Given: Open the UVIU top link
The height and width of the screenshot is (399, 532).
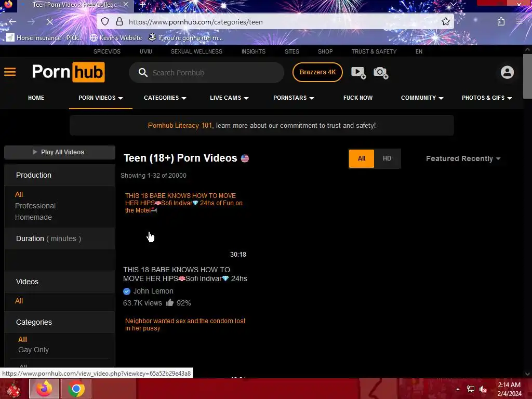Looking at the screenshot, I should coord(146,51).
